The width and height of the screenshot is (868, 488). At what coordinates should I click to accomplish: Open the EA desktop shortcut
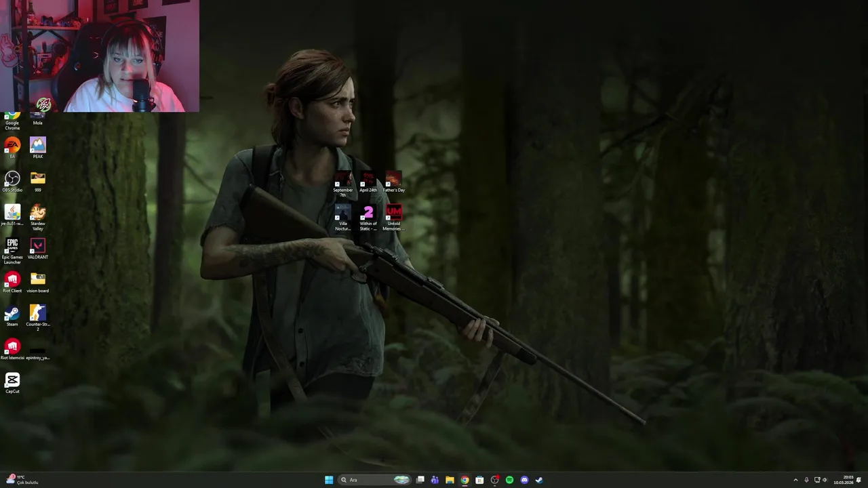tap(12, 147)
